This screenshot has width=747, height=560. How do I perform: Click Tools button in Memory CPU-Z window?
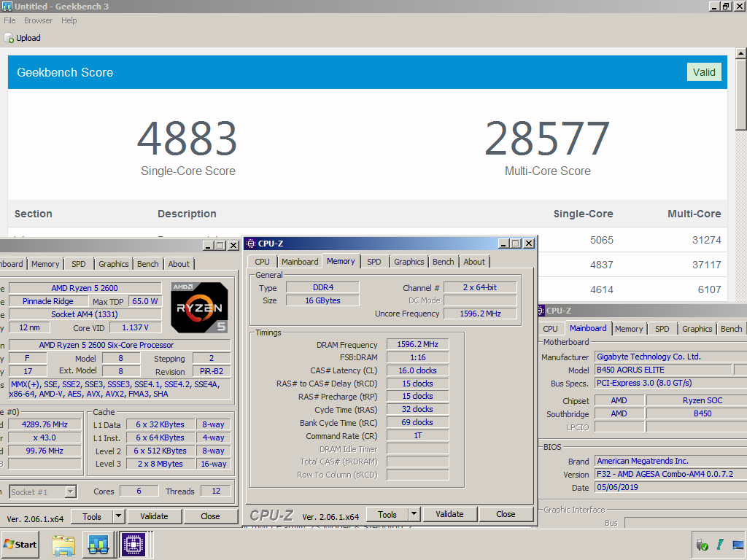point(387,514)
